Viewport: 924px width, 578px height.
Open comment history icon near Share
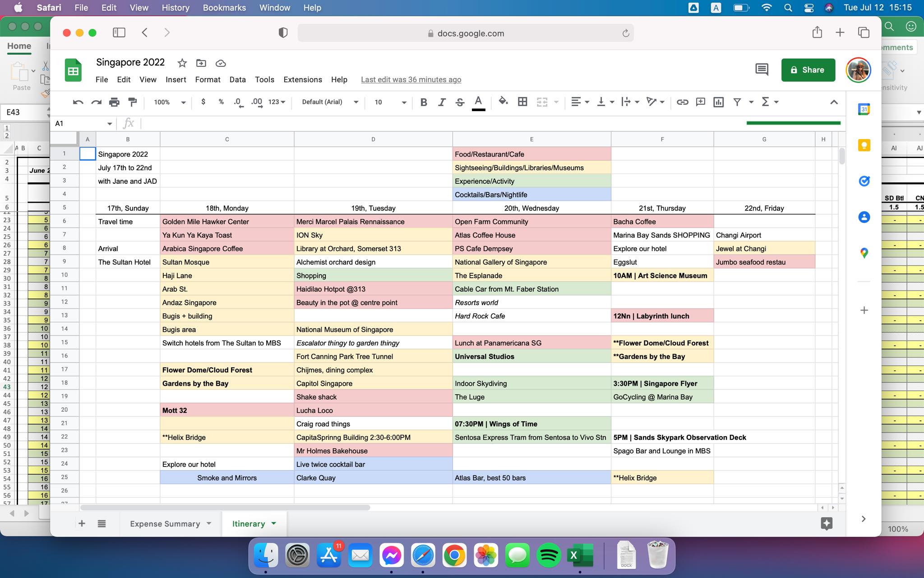[762, 70]
